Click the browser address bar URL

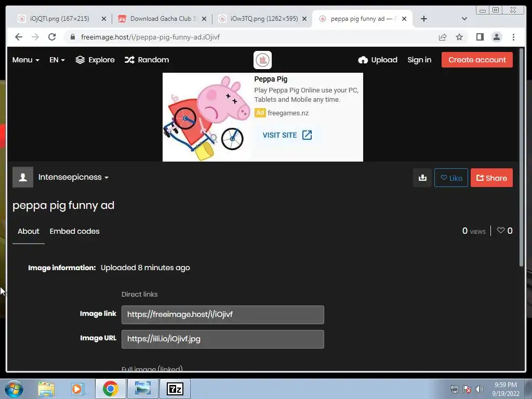(150, 37)
